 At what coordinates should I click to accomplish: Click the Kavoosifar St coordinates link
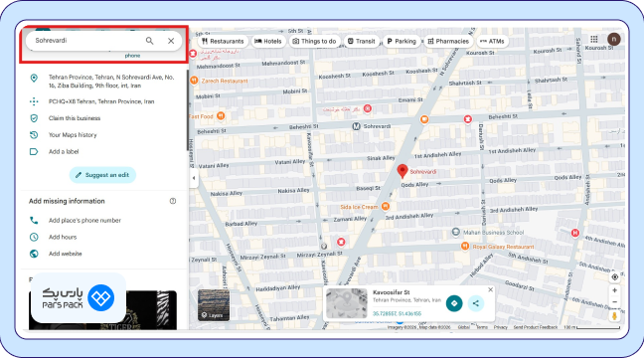tap(397, 313)
